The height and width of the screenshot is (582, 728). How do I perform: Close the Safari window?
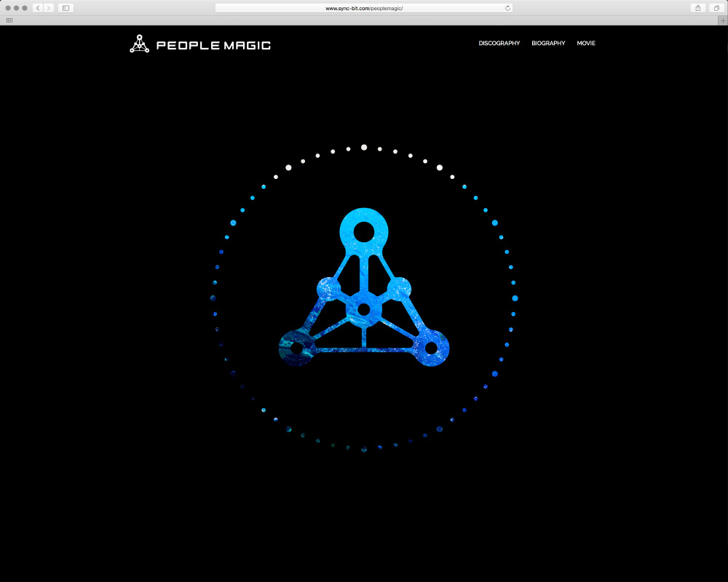8,8
